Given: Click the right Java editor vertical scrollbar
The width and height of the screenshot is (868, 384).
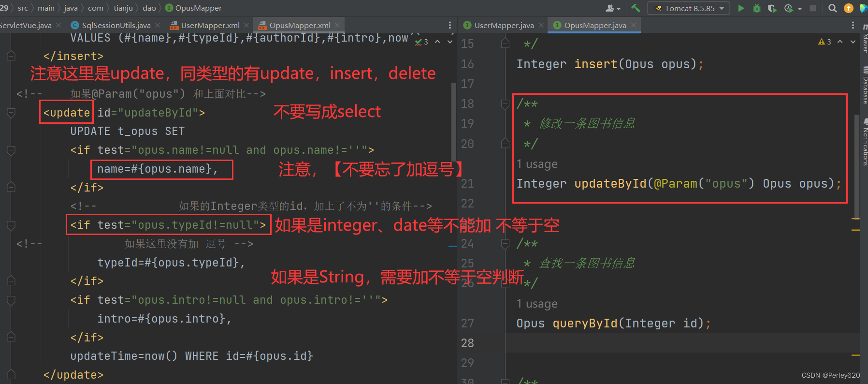Looking at the screenshot, I should tap(856, 167).
